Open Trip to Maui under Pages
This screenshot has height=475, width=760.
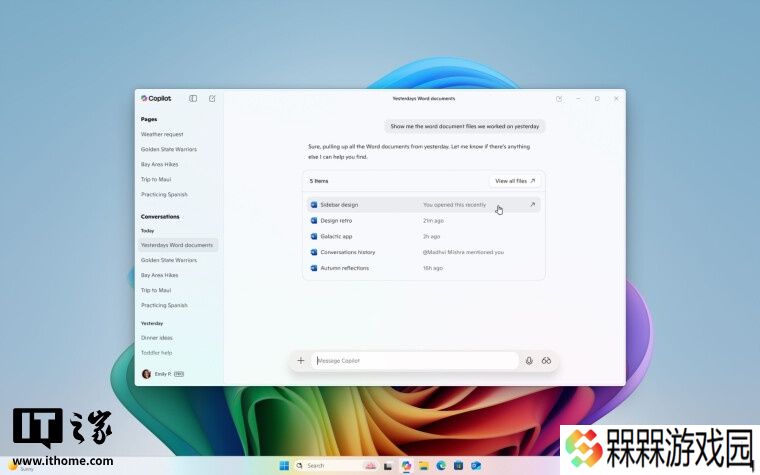(156, 179)
